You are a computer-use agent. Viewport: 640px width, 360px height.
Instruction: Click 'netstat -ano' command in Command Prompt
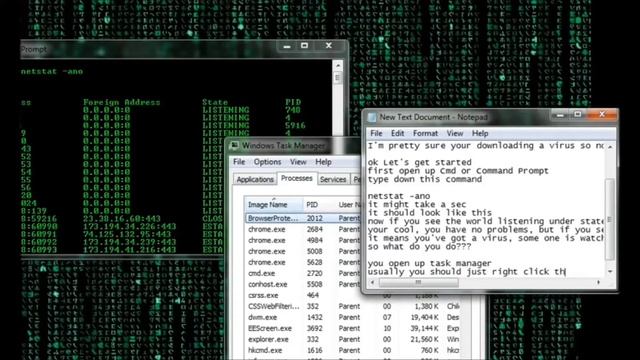tap(52, 72)
